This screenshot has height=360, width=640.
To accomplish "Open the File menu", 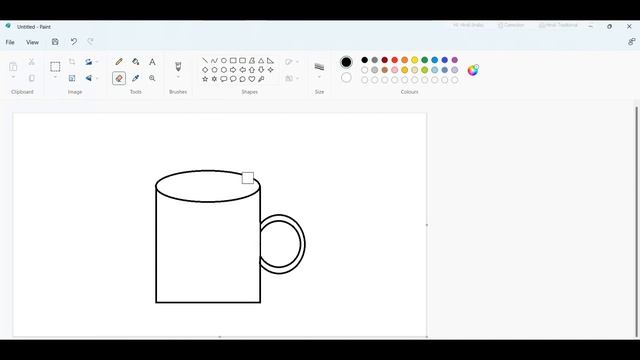I will [10, 42].
